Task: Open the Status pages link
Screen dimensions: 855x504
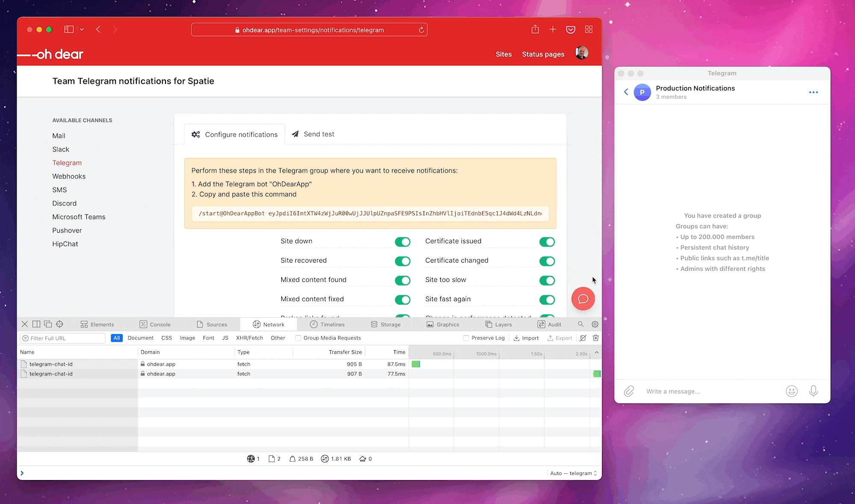Action: (543, 54)
